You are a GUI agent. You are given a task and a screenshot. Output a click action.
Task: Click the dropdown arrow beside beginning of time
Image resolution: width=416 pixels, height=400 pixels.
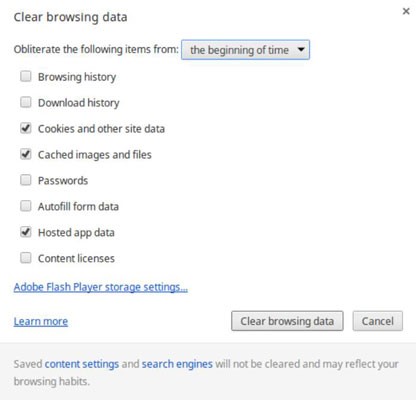click(301, 50)
